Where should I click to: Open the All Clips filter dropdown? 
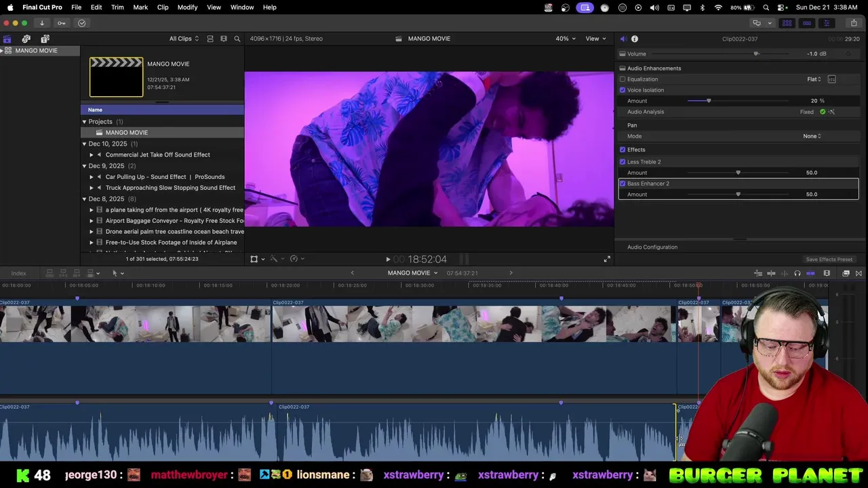tap(184, 39)
